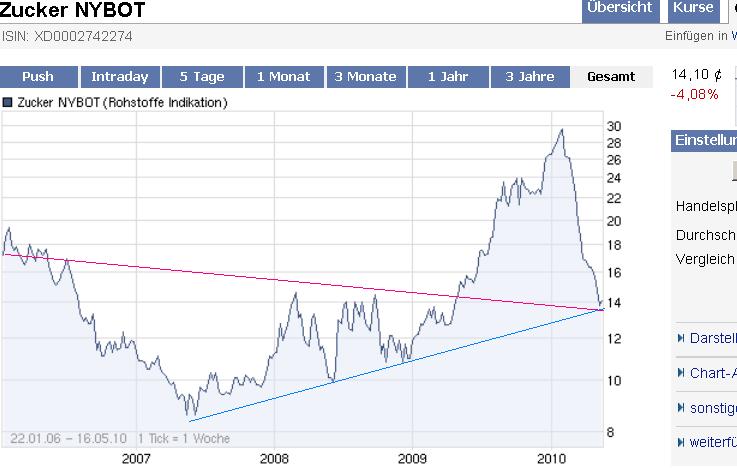Expand the weiterfü section arrow
The height and width of the screenshot is (468, 737).
pos(681,442)
